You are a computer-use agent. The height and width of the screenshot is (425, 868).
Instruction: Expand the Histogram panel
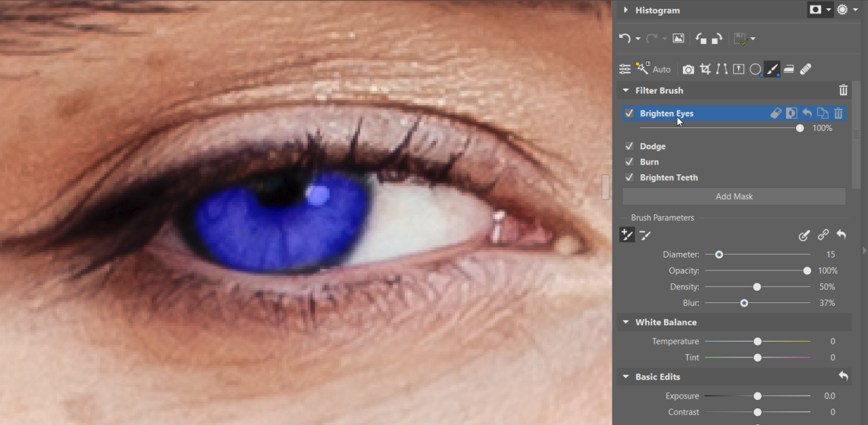(626, 10)
